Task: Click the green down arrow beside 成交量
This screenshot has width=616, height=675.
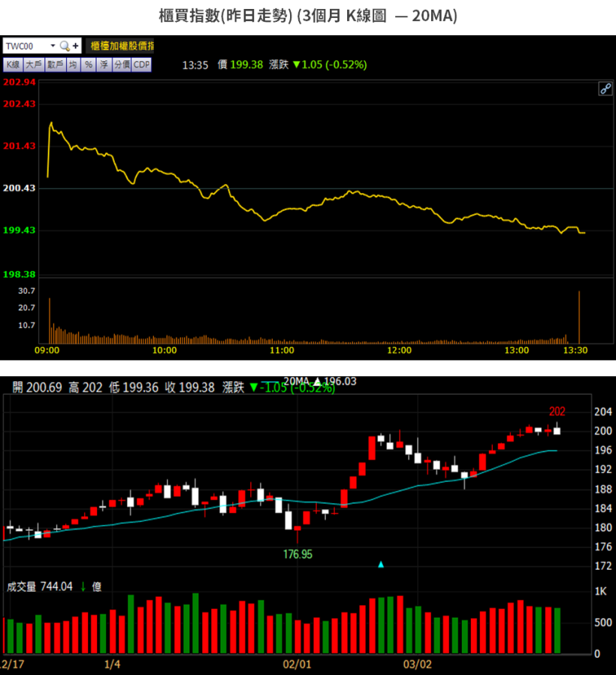Action: point(83,586)
